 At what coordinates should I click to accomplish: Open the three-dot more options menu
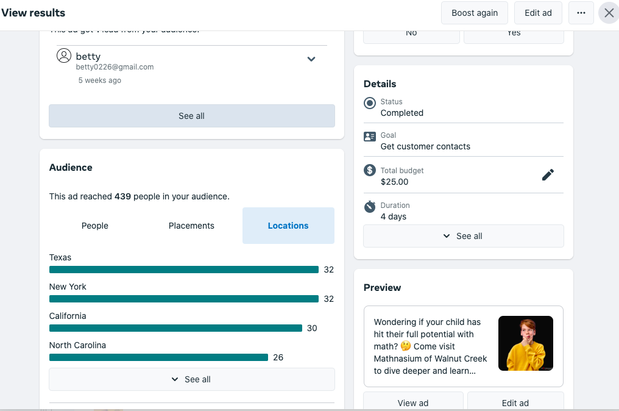[x=581, y=13]
